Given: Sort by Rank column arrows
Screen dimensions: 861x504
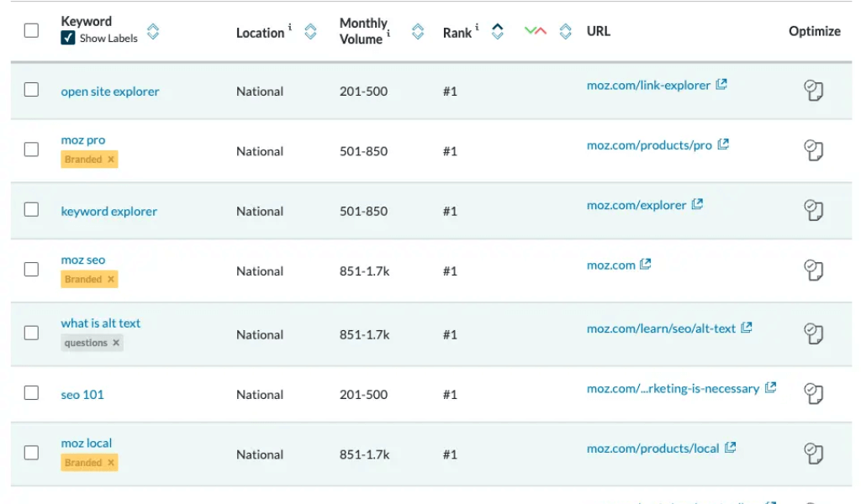Looking at the screenshot, I should pyautogui.click(x=498, y=31).
